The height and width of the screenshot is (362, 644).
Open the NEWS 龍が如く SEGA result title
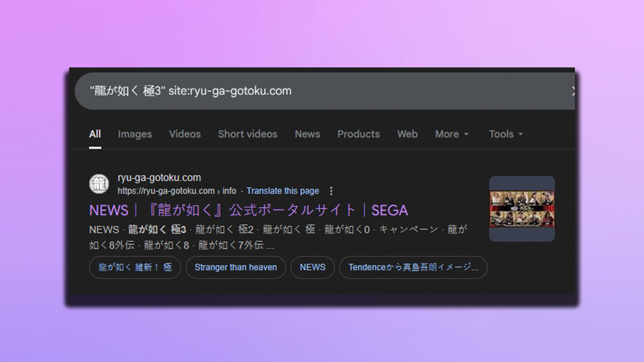click(248, 210)
